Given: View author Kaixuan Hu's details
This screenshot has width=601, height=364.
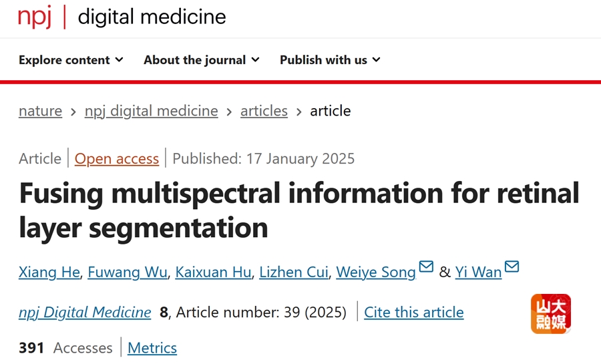Looking at the screenshot, I should point(213,272).
